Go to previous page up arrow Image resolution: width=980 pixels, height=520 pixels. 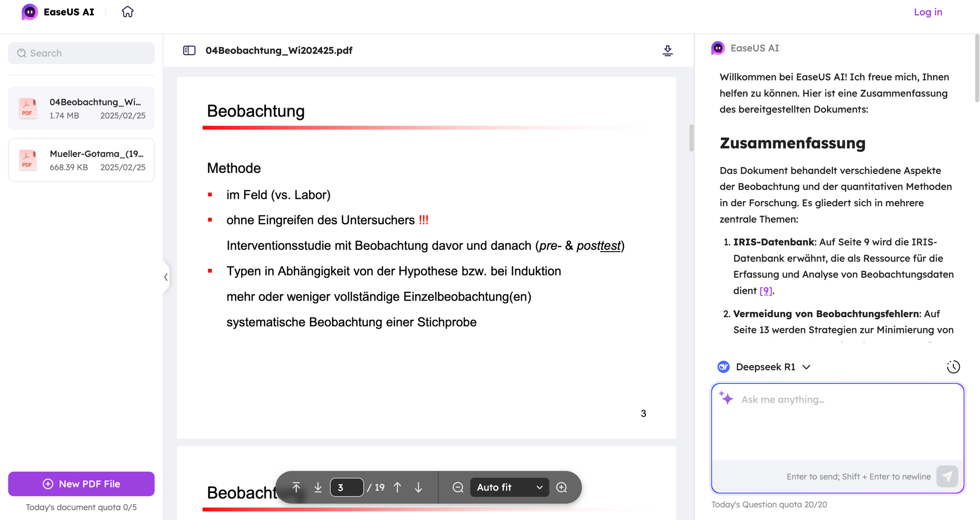[397, 487]
